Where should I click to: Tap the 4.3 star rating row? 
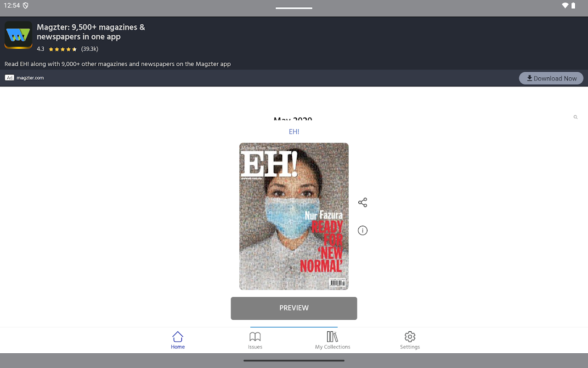click(x=68, y=49)
